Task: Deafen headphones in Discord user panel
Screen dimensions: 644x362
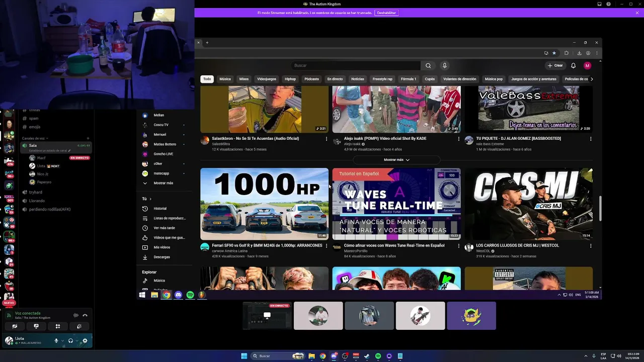Action: 70,341
